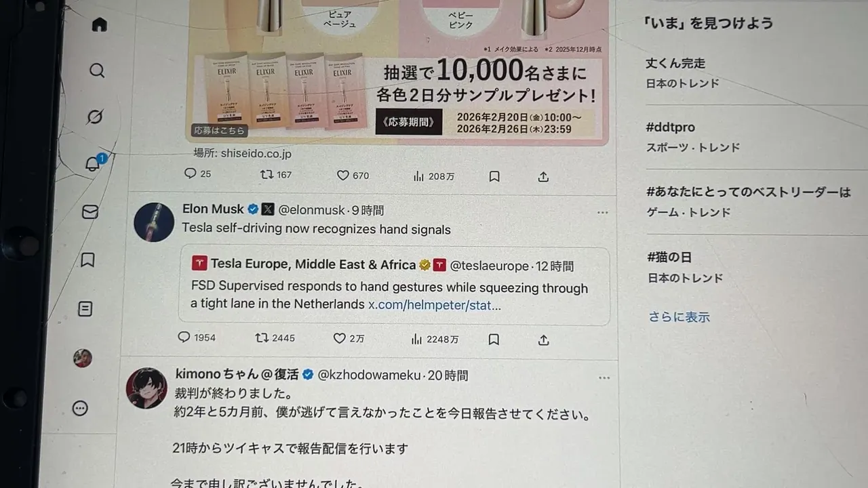Image resolution: width=868 pixels, height=488 pixels.
Task: Open the circled three-dot More menu in sidebar
Action: (80, 408)
